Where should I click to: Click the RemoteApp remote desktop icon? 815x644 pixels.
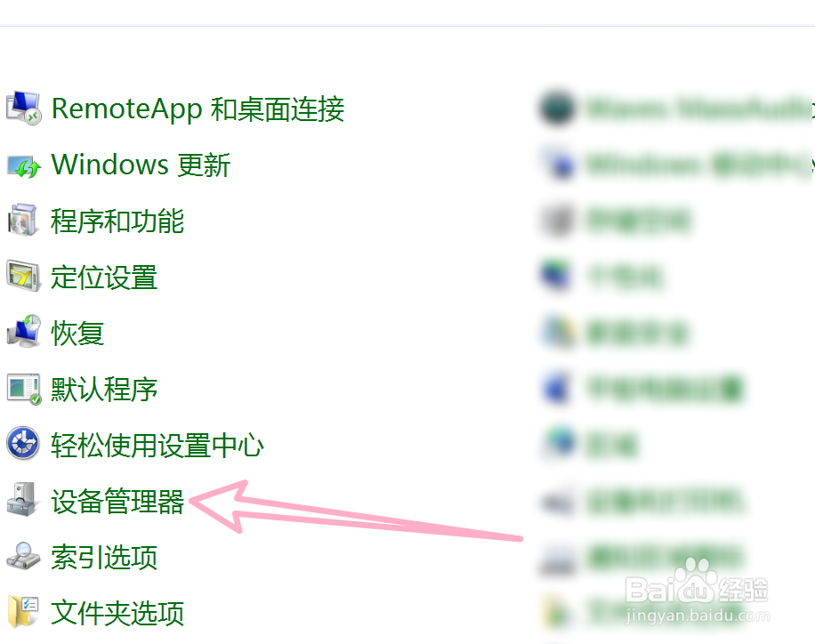(x=23, y=109)
